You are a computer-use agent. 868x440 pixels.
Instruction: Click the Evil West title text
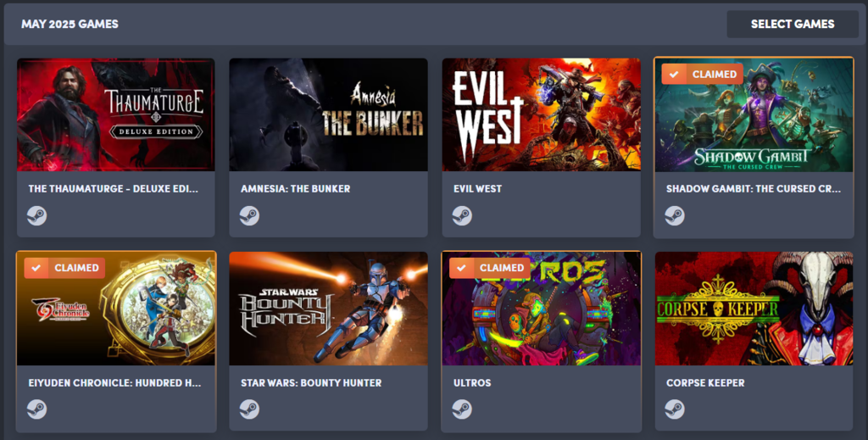point(478,189)
